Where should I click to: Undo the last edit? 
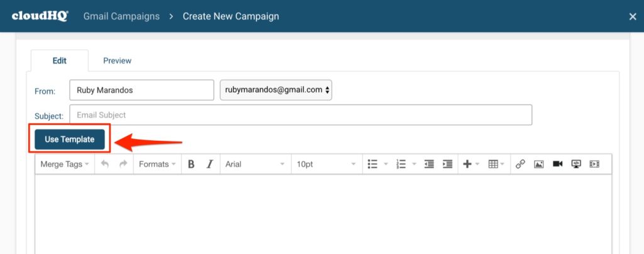coord(105,164)
